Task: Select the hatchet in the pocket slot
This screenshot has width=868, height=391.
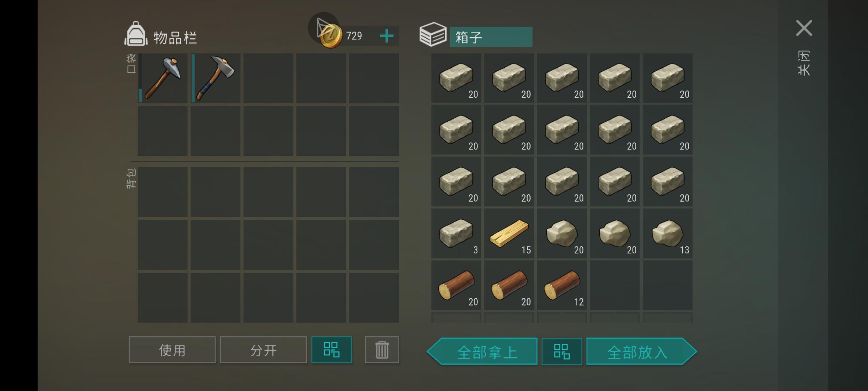Action: [216, 78]
